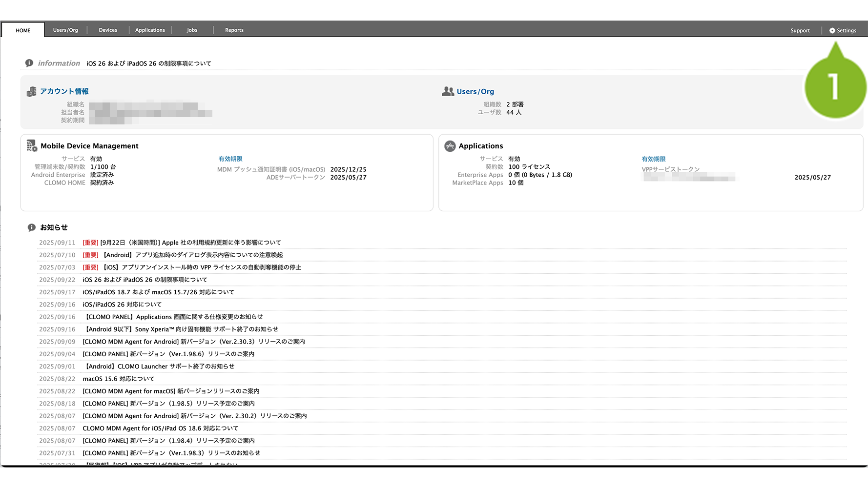The height and width of the screenshot is (488, 868).
Task: Click the Users/Org people icon
Action: (448, 91)
